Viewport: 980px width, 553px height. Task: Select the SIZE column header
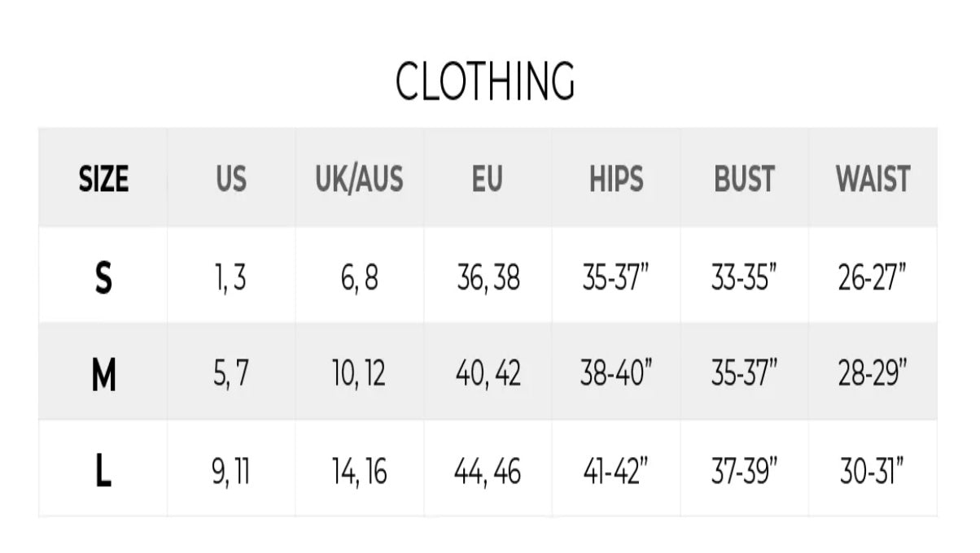[103, 179]
